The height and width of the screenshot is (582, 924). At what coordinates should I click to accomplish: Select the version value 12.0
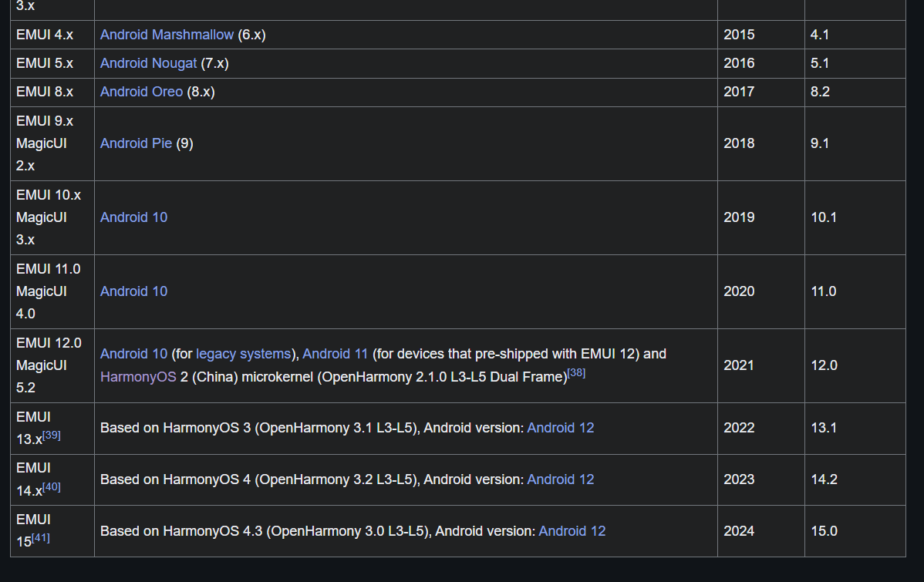point(824,366)
